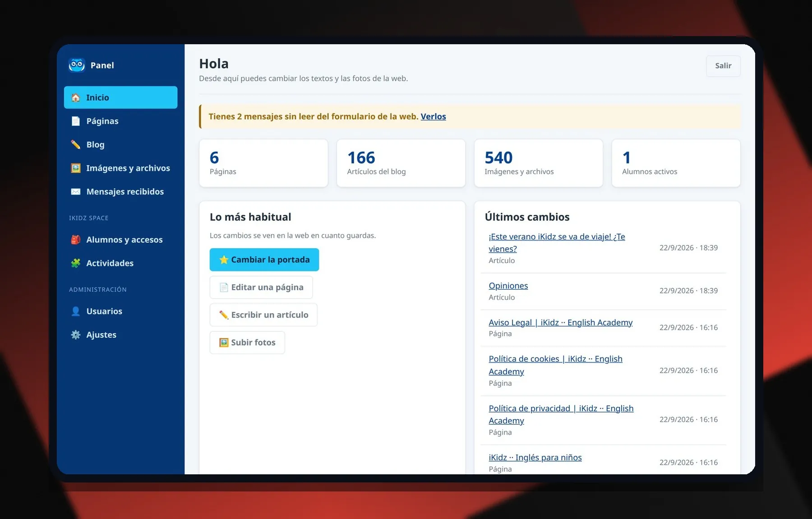
Task: Click the Imágenes y archivos card showing 540
Action: pos(539,163)
